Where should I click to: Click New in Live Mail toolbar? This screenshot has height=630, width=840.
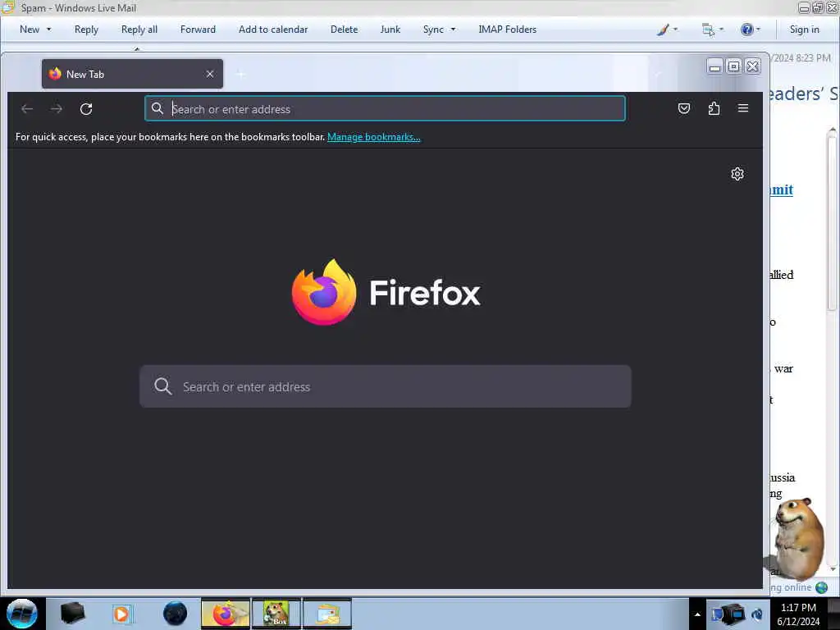(x=30, y=30)
